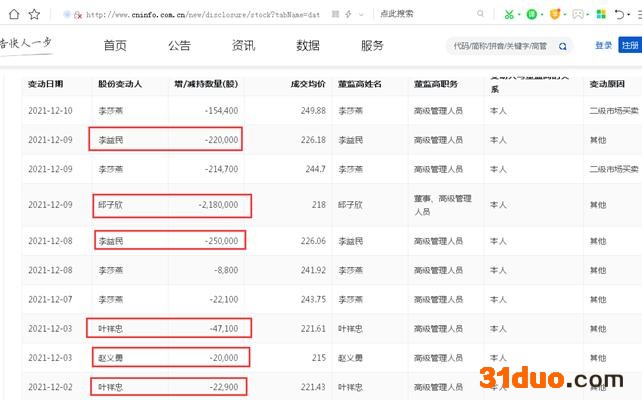
Task: Open the 服务 navigation tab
Action: coord(372,45)
